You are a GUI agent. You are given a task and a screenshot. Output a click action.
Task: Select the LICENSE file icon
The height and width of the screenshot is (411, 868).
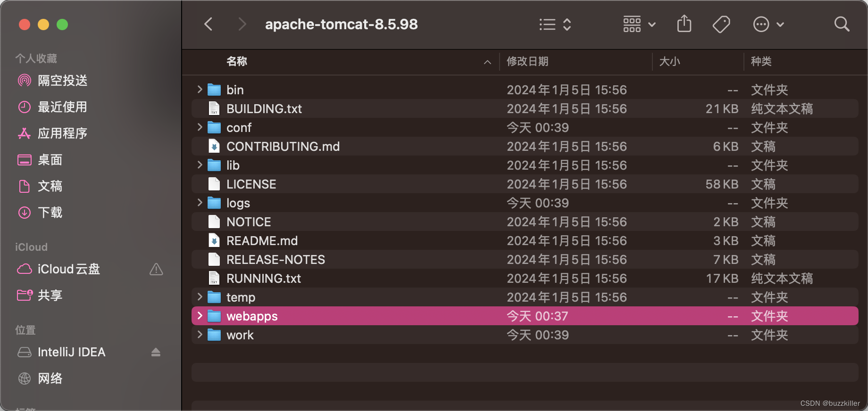pyautogui.click(x=214, y=184)
